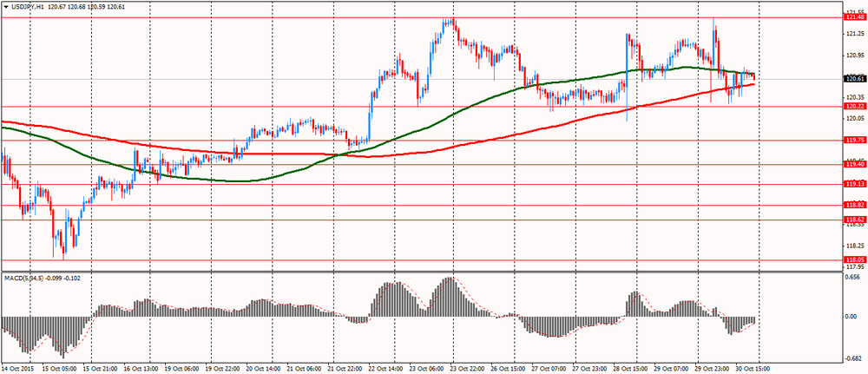Image resolution: width=868 pixels, height=374 pixels.
Task: Select the 119.40 red price label
Action: point(855,164)
